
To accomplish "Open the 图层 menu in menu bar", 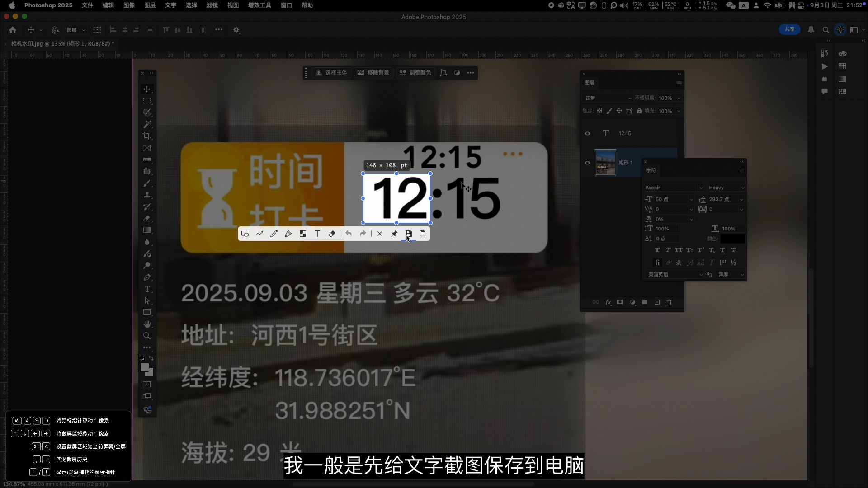I will (x=150, y=5).
